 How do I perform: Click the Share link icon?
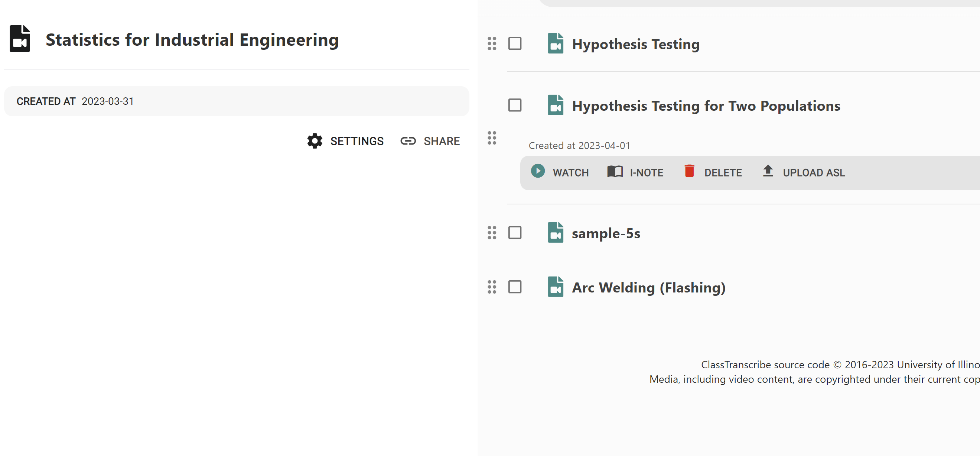point(408,141)
